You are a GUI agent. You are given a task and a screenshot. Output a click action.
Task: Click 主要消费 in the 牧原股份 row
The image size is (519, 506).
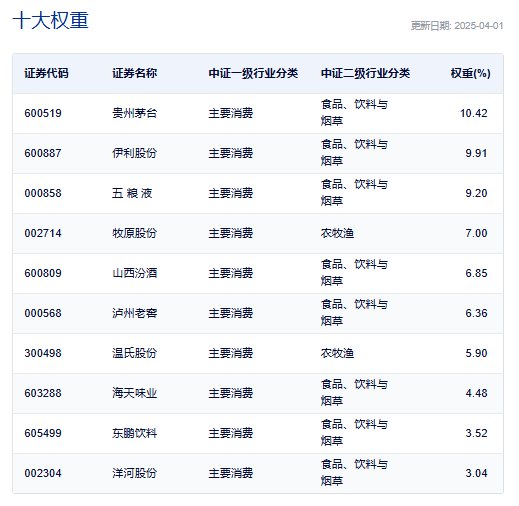click(231, 233)
